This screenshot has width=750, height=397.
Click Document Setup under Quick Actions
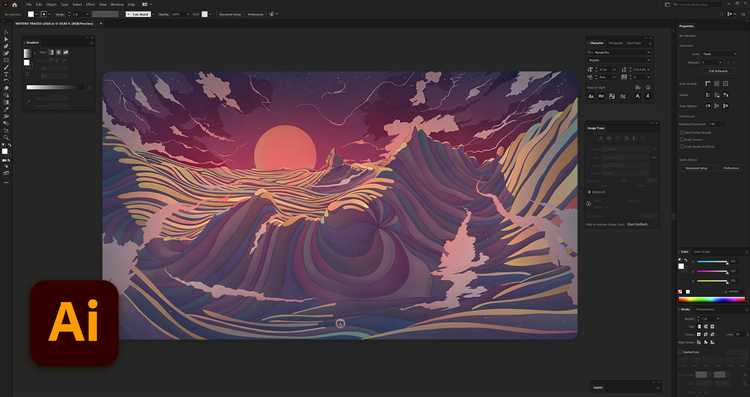tap(696, 168)
